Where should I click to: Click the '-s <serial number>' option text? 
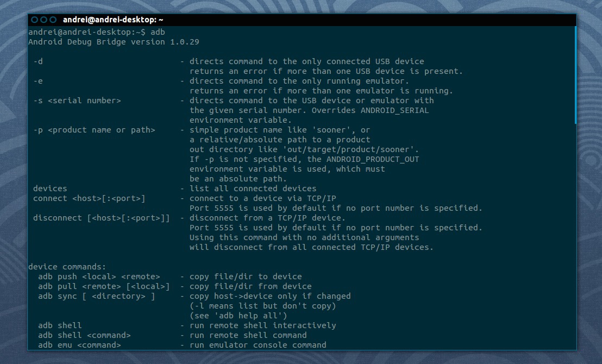click(77, 101)
